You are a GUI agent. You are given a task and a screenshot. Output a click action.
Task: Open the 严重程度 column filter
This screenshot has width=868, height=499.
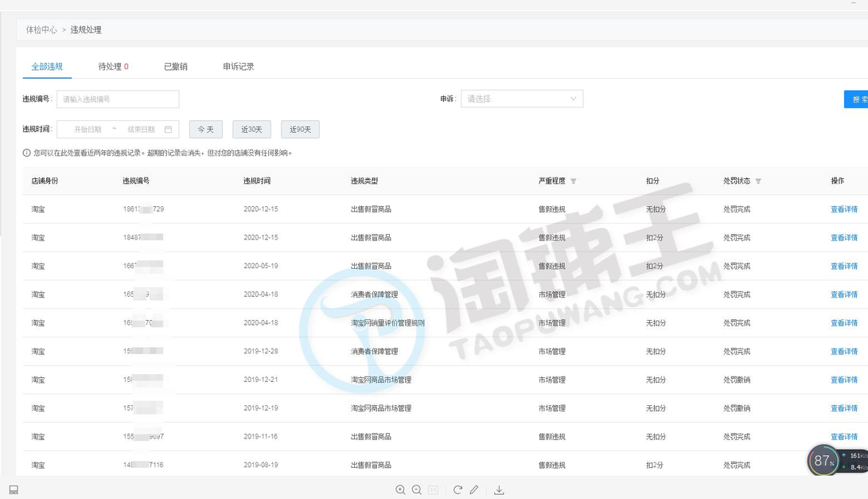574,181
